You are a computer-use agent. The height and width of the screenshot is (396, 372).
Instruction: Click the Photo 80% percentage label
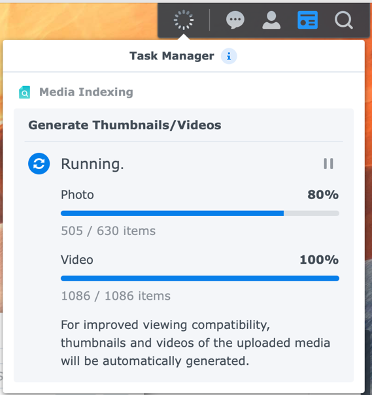point(323,195)
